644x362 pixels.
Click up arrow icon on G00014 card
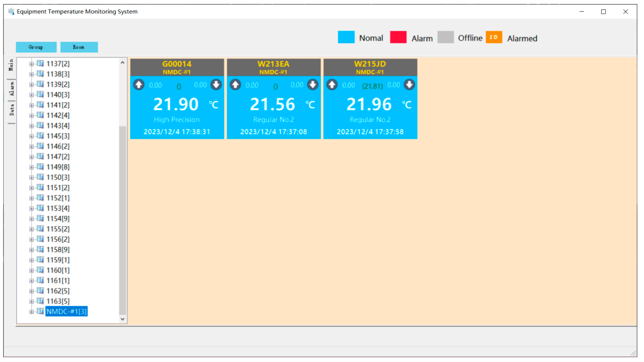[x=139, y=85]
